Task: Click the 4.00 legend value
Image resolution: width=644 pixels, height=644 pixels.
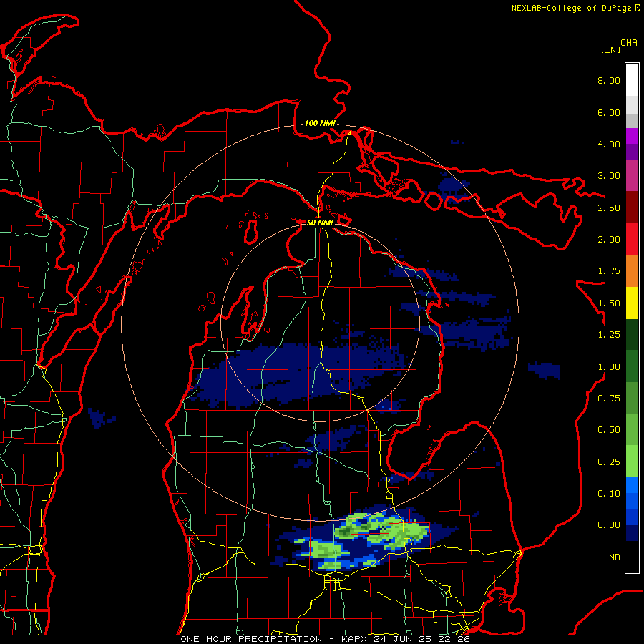Action: pyautogui.click(x=609, y=144)
